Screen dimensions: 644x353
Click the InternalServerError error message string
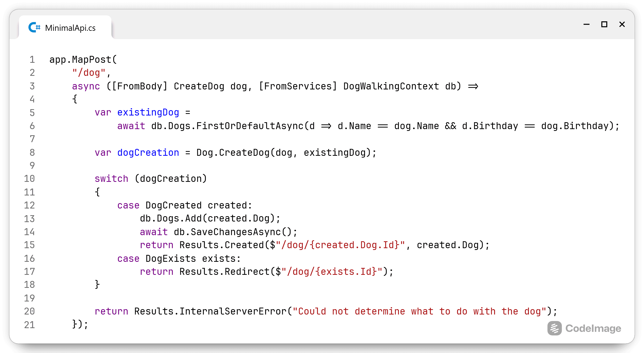click(x=419, y=312)
